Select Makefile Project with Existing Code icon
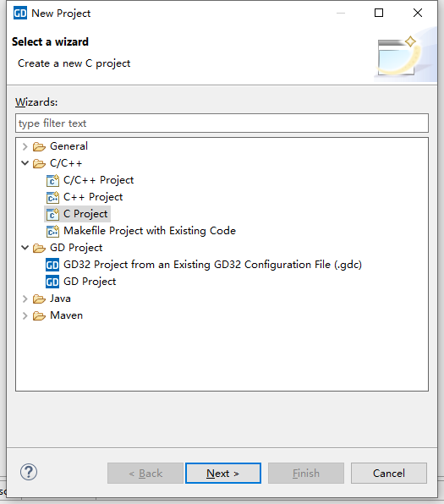444x504 pixels. [52, 231]
